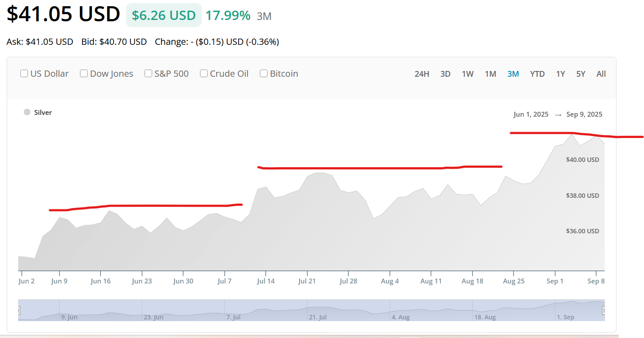
Task: Click the Bid: $40.70 USD value
Action: pos(114,42)
